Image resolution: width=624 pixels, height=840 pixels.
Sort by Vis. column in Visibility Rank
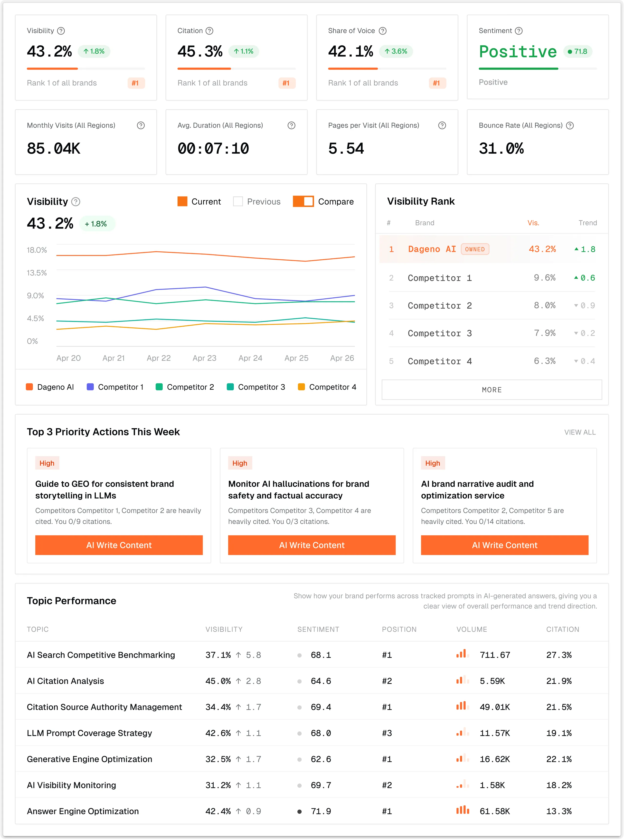(533, 223)
